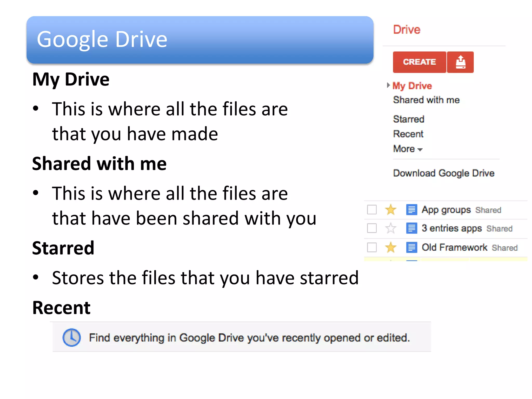Viewport: 532px width, 399px height.
Task: Select the Recent sidebar item
Action: coord(408,134)
